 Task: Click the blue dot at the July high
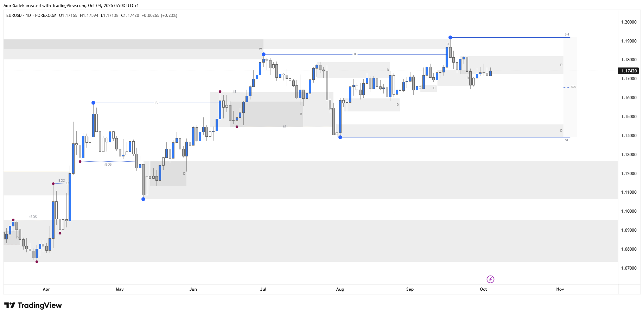[263, 54]
